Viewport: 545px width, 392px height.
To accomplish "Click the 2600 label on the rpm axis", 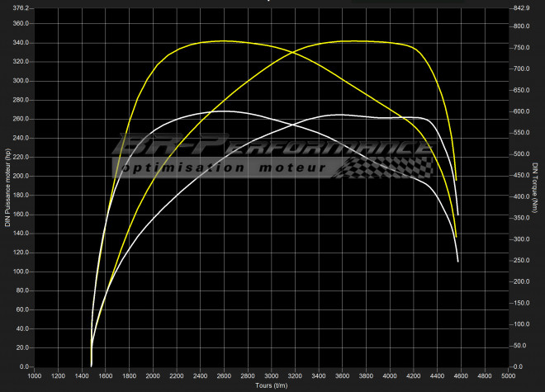I will click(x=224, y=376).
